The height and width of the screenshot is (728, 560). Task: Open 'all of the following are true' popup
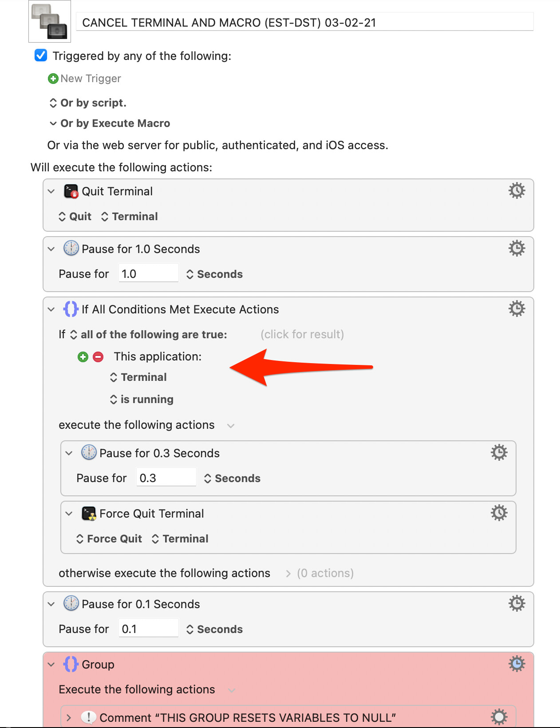click(149, 335)
